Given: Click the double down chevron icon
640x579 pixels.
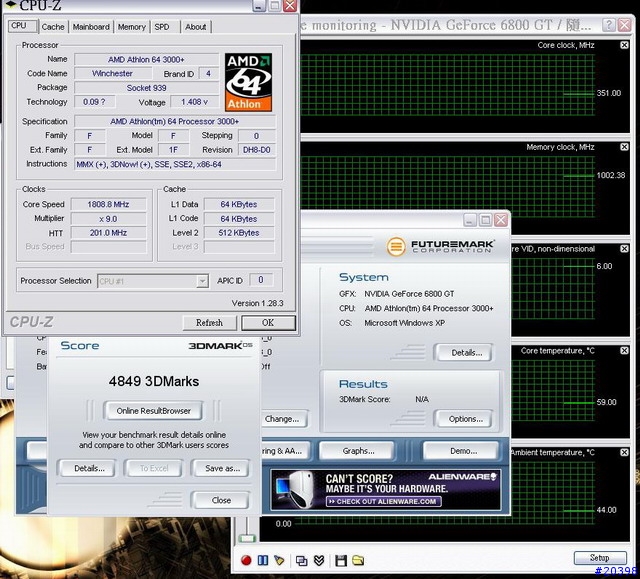Looking at the screenshot, I should click(x=319, y=560).
